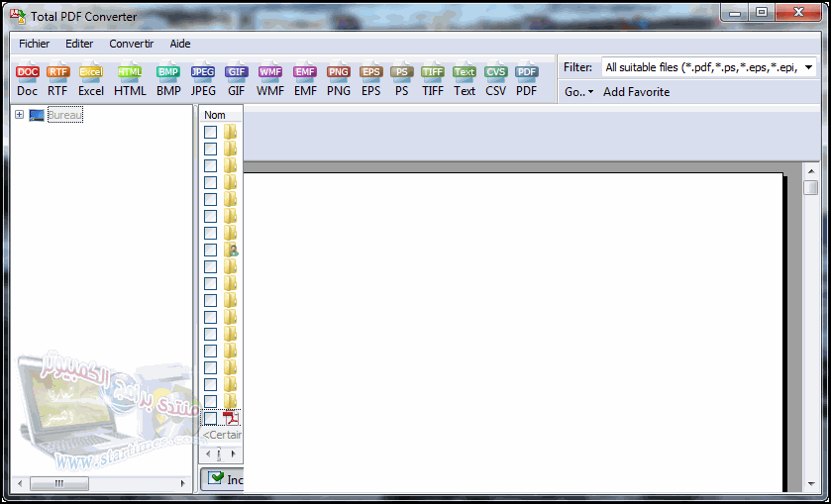Select the EPS output icon
The height and width of the screenshot is (504, 831).
[371, 80]
